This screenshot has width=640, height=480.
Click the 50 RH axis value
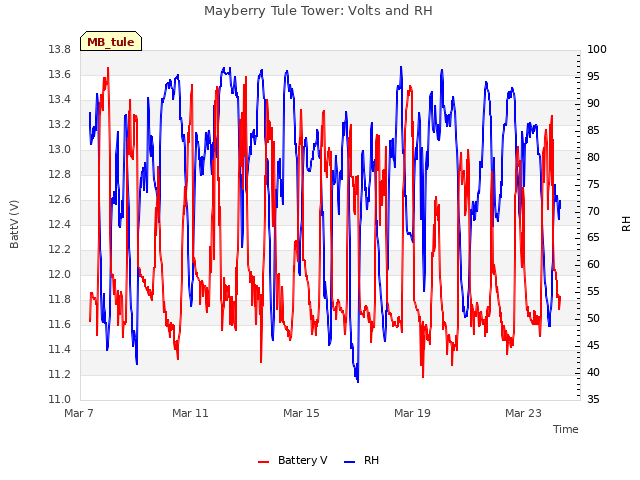tap(593, 319)
